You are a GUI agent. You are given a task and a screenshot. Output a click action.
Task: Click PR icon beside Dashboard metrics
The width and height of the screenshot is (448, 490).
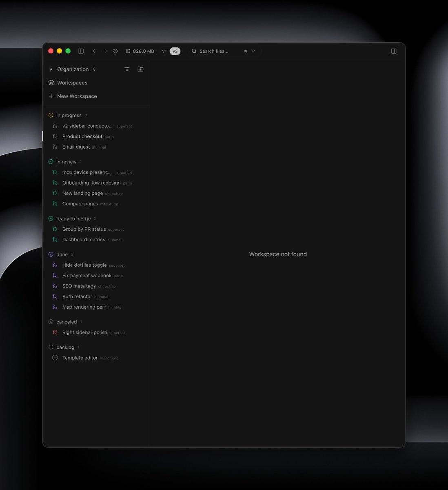(55, 240)
